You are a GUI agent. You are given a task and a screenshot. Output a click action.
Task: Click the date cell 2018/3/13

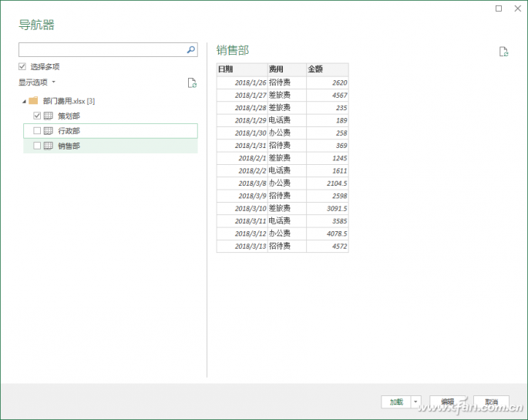click(242, 246)
